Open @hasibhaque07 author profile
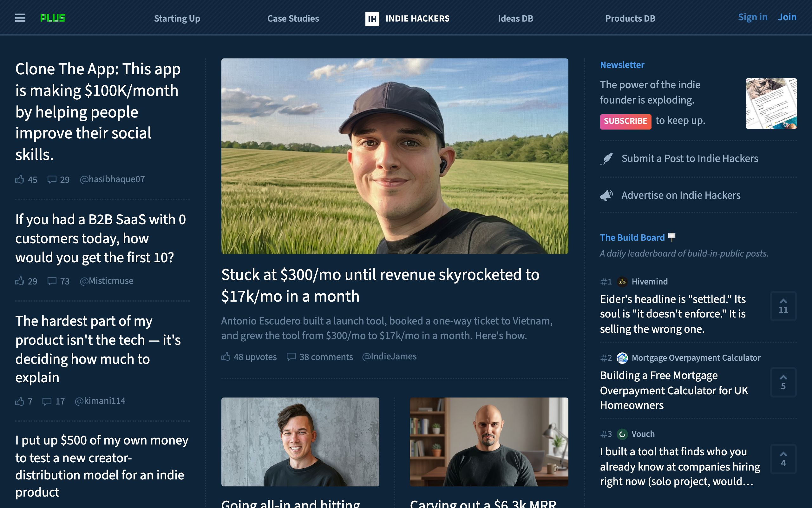The image size is (812, 508). (x=112, y=179)
